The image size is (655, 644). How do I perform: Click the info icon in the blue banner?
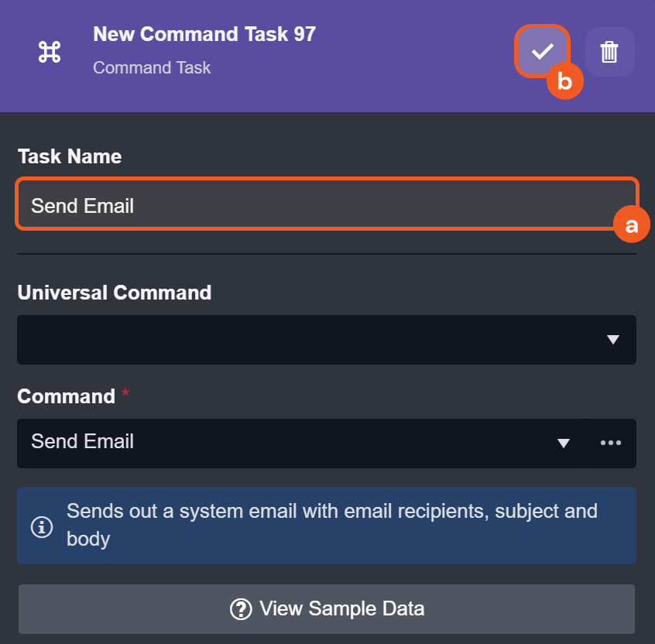click(41, 526)
